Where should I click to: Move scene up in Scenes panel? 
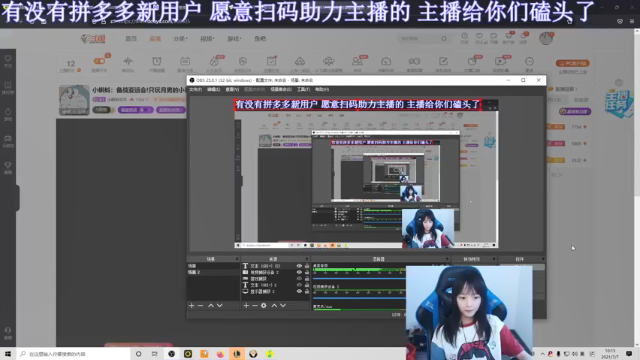[x=211, y=305]
